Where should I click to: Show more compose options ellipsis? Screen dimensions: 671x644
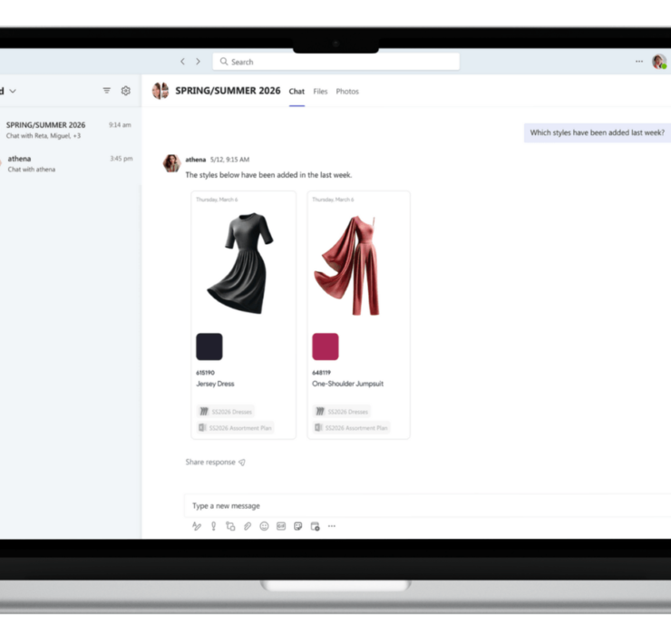[x=332, y=526]
